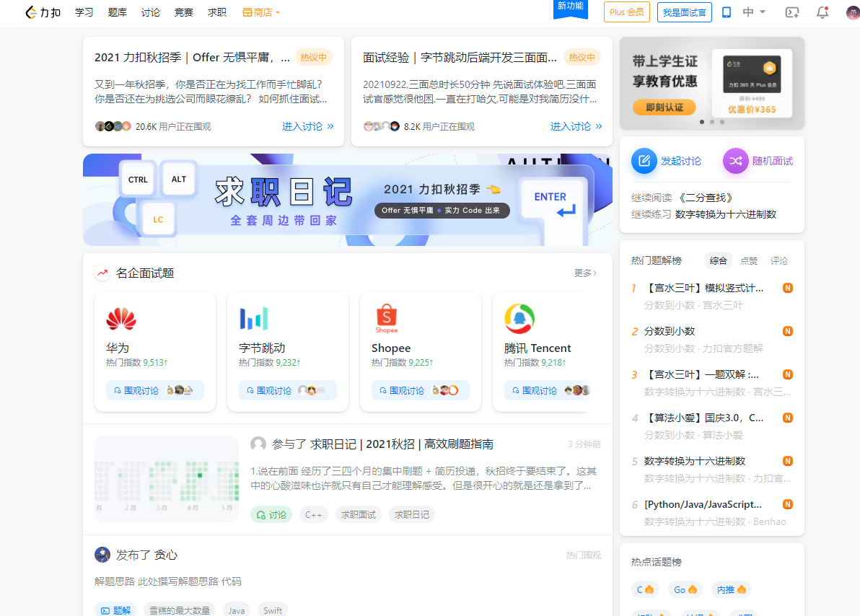
Task: Click the 求职面试 tag
Action: point(358,514)
